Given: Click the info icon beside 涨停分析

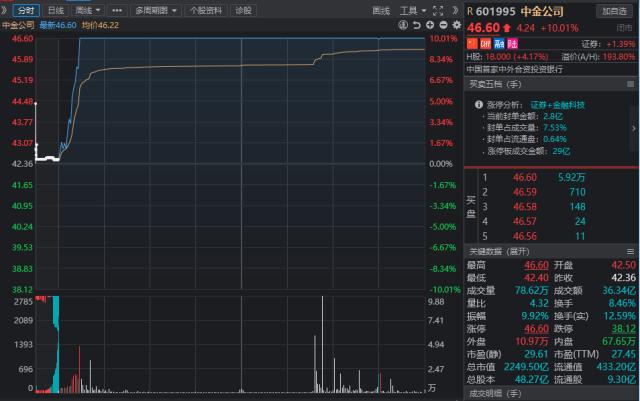Looking at the screenshot, I should [x=479, y=105].
